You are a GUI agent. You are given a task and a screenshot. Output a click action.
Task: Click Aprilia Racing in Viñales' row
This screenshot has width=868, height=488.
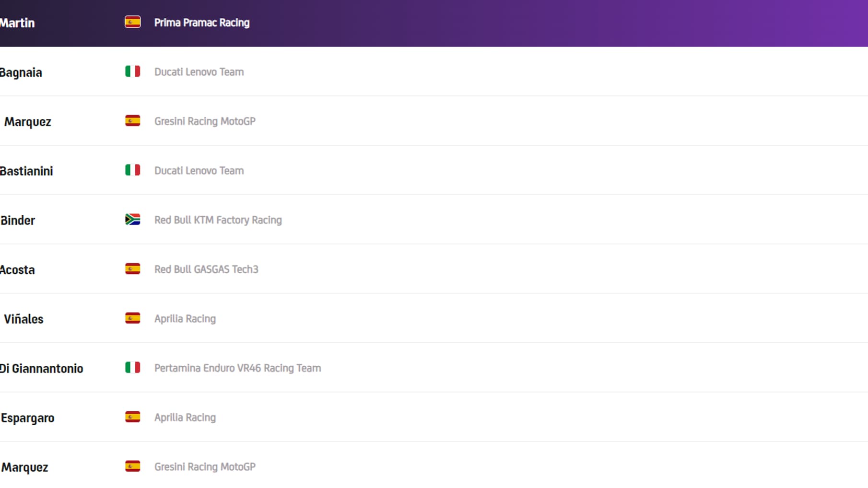click(x=185, y=319)
